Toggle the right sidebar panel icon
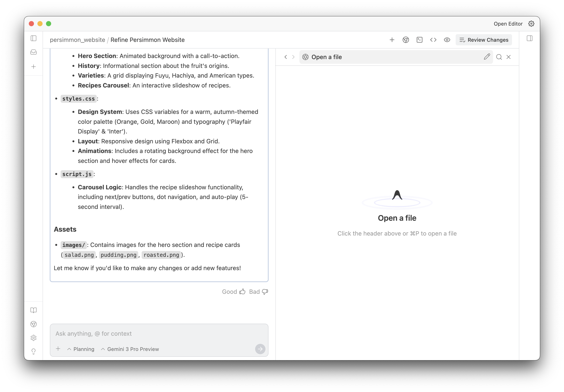Screen dimensions: 564x392 pyautogui.click(x=529, y=38)
